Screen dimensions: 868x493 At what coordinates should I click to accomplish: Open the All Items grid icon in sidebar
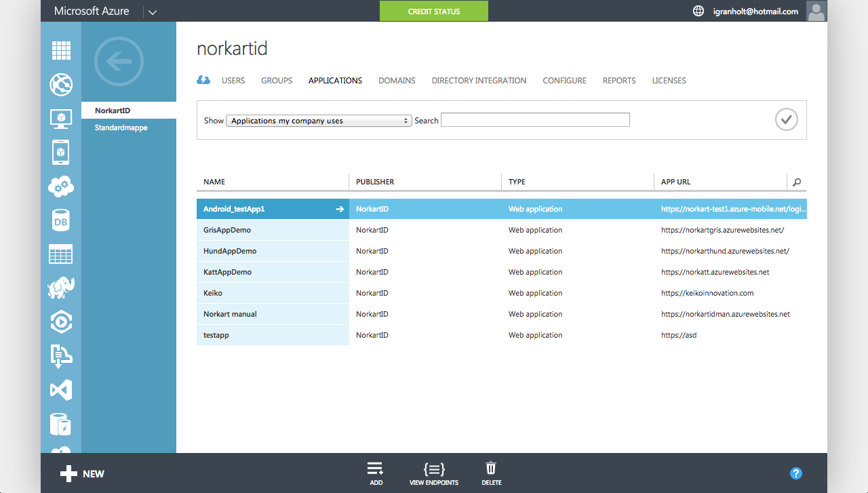point(61,51)
